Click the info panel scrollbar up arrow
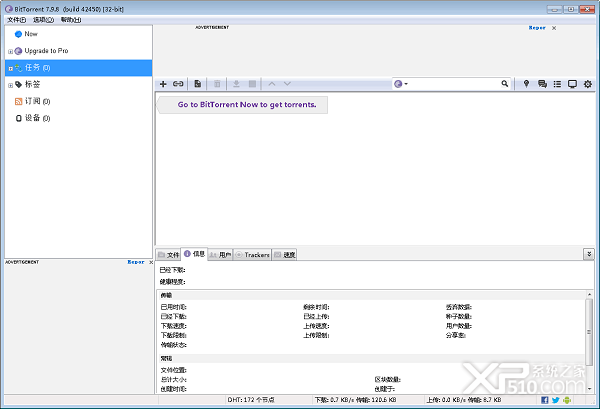This screenshot has width=600, height=409. coord(589,294)
